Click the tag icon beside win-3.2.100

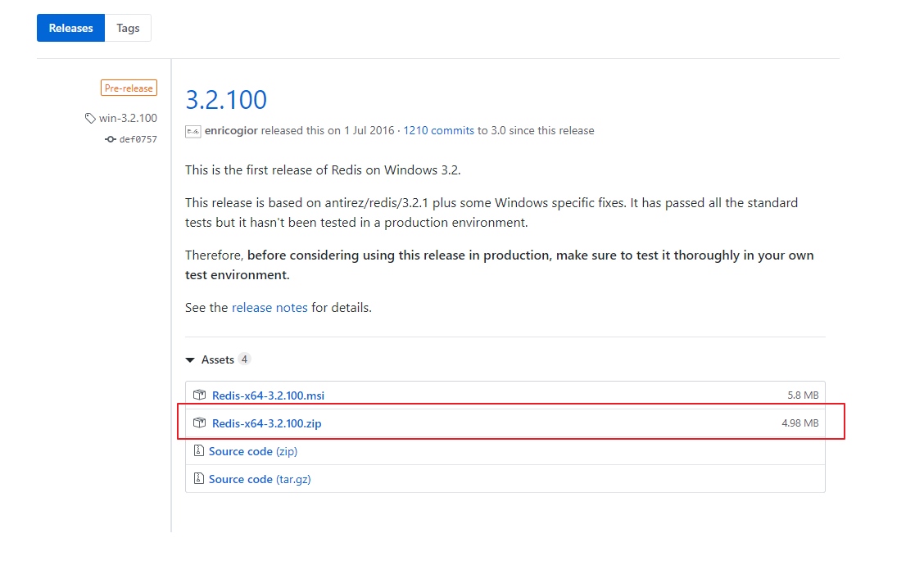click(89, 119)
